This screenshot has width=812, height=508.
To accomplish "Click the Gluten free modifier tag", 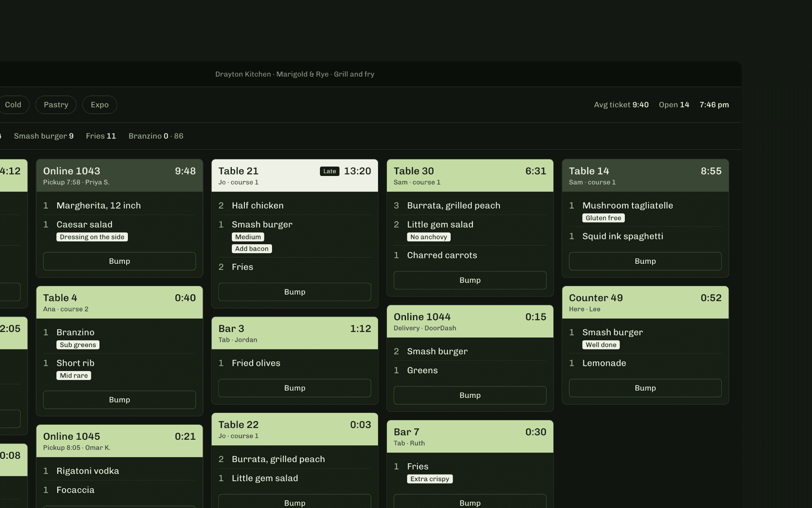I will (x=603, y=218).
